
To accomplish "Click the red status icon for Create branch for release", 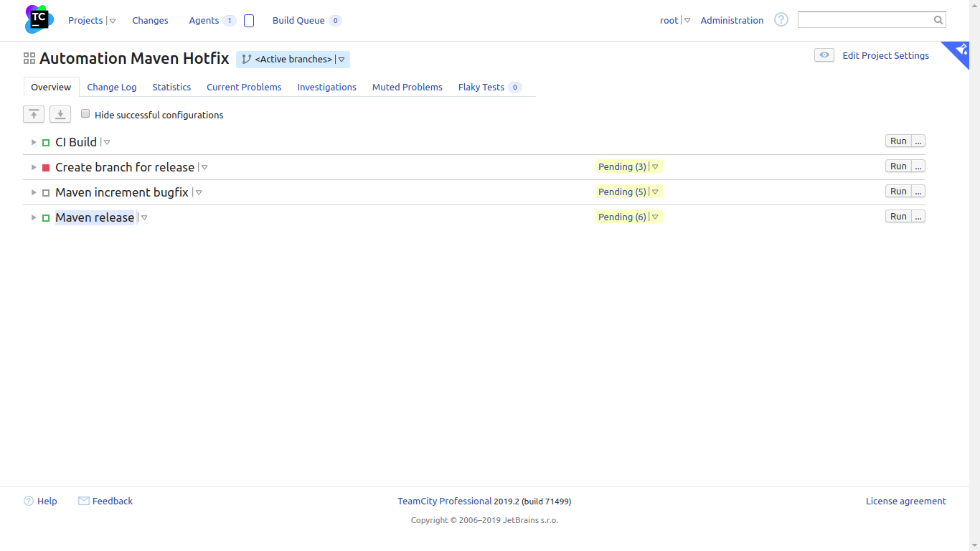I will (x=46, y=168).
